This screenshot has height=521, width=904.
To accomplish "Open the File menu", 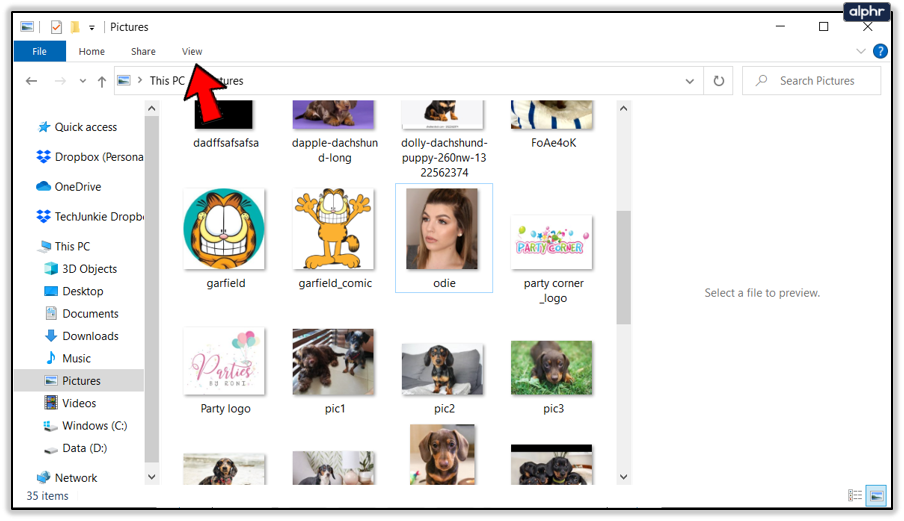I will point(39,51).
